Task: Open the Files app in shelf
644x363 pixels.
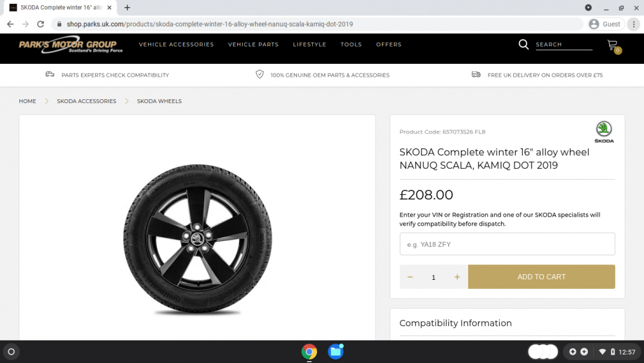Action: [x=336, y=352]
